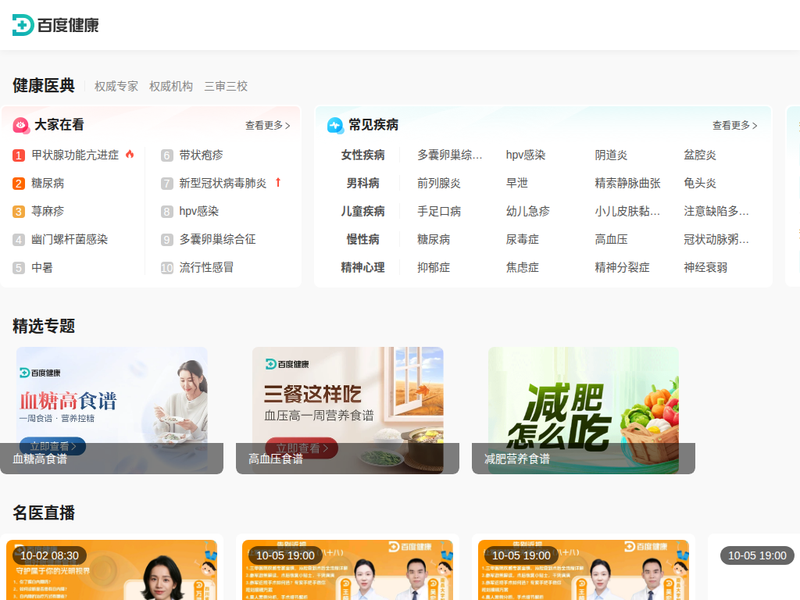Click rank badge 2 beside 糖尿病
The height and width of the screenshot is (600, 800).
(18, 183)
